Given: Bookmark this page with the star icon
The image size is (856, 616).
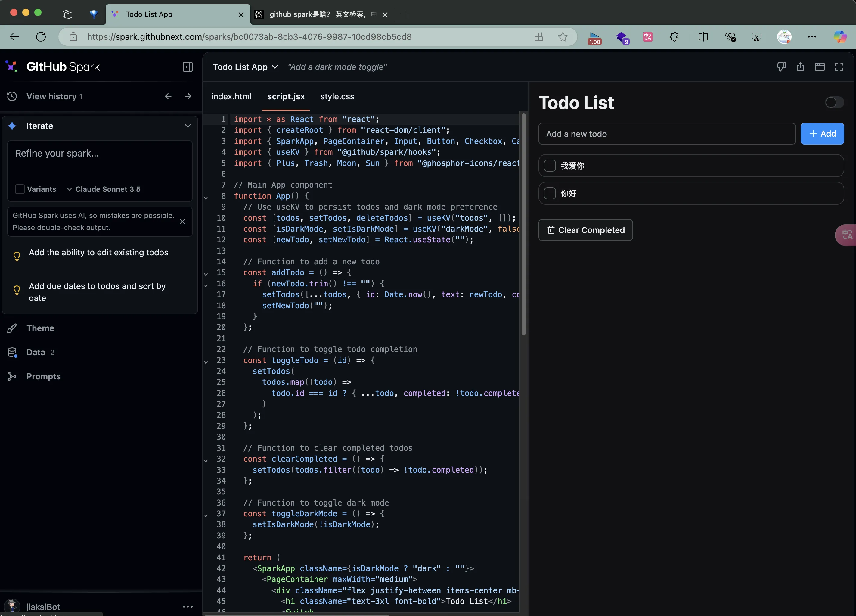Looking at the screenshot, I should point(563,37).
